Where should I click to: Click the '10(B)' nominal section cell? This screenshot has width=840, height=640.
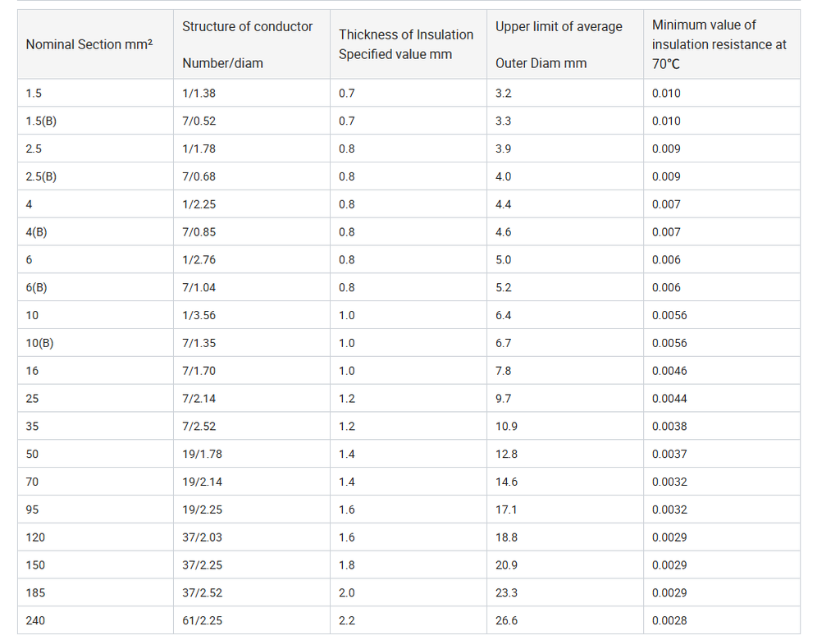(39, 343)
